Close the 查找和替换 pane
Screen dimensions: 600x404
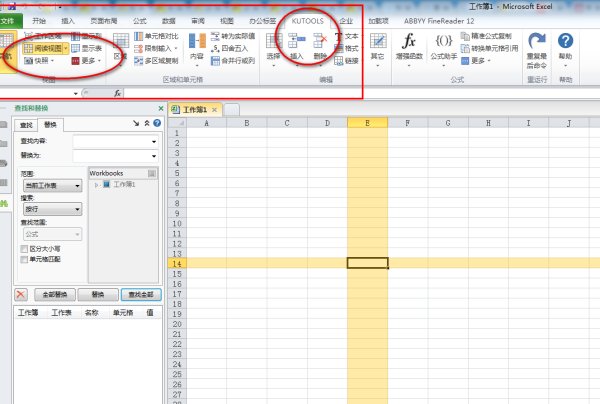coord(161,109)
